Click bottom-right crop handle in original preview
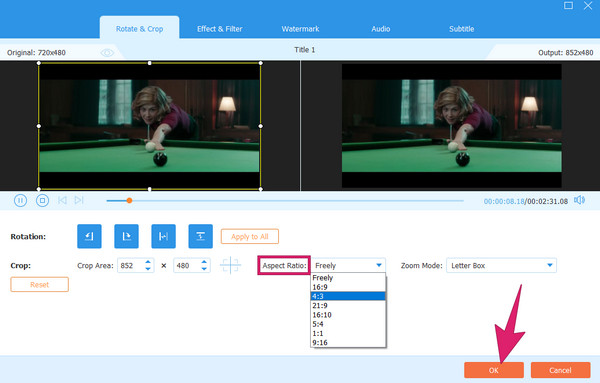 click(261, 189)
